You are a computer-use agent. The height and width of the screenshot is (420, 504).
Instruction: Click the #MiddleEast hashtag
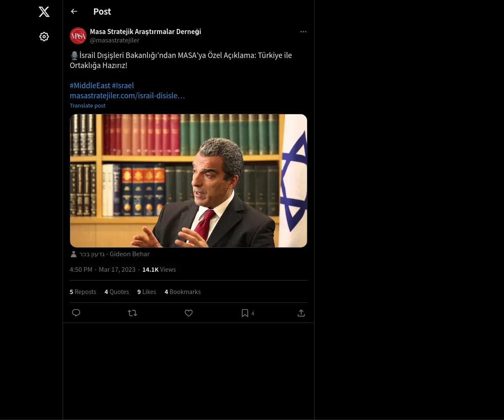click(90, 86)
